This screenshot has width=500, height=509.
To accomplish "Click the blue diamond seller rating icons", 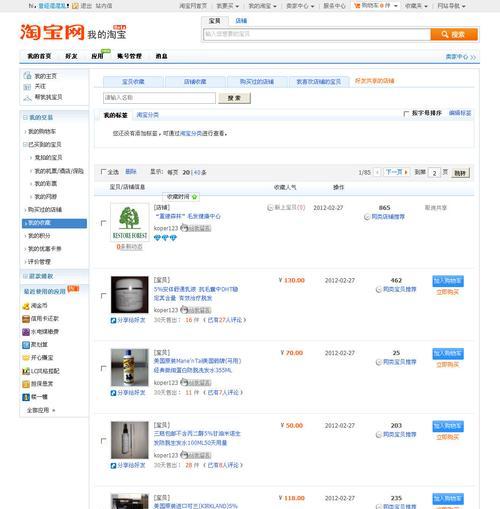I will tap(165, 238).
